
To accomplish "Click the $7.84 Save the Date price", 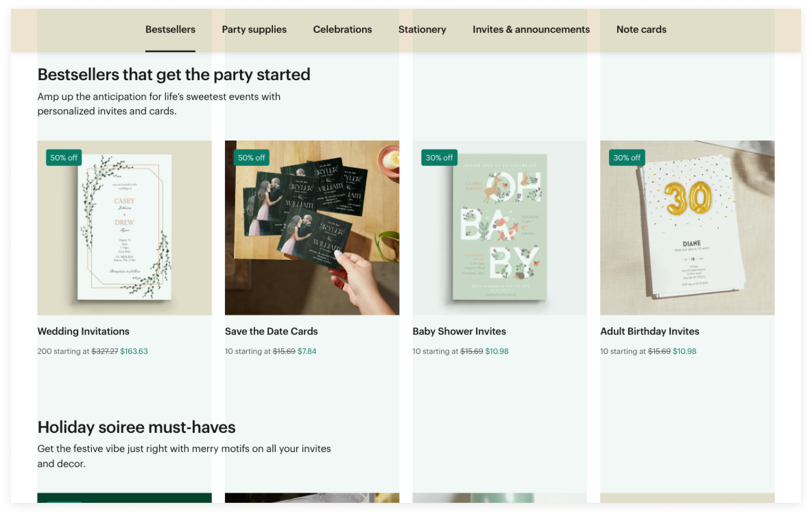I will point(306,351).
